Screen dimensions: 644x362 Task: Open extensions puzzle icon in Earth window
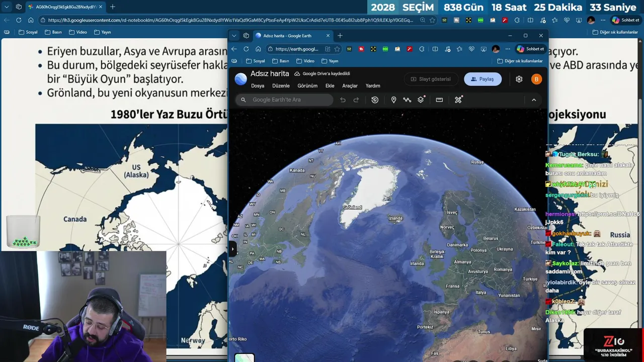[x=422, y=49]
